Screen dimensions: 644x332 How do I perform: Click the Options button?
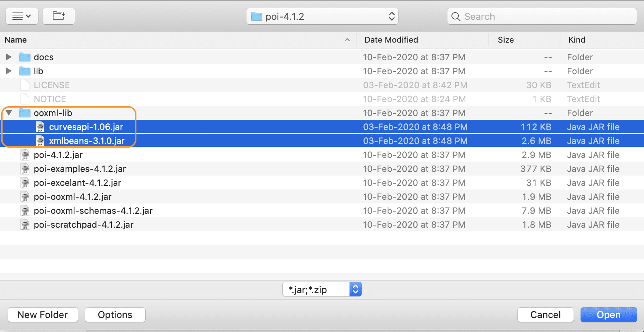(115, 314)
